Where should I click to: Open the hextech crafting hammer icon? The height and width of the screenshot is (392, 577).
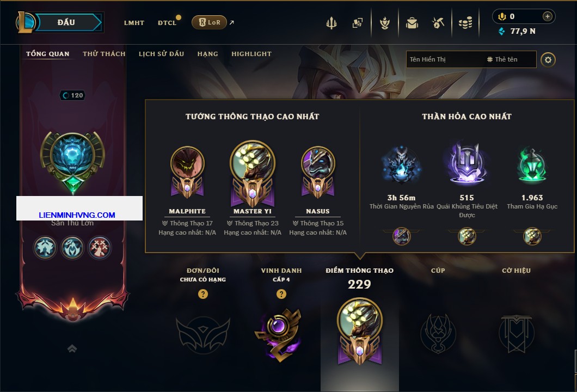click(438, 23)
